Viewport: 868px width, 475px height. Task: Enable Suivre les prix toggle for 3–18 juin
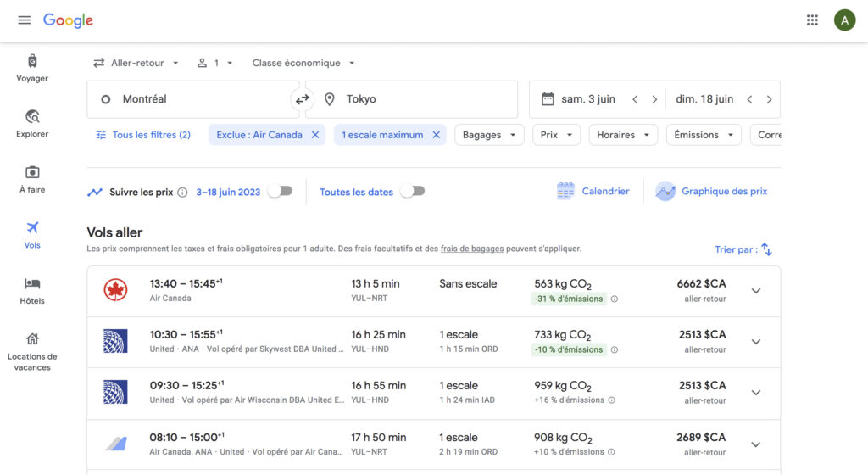pyautogui.click(x=280, y=192)
